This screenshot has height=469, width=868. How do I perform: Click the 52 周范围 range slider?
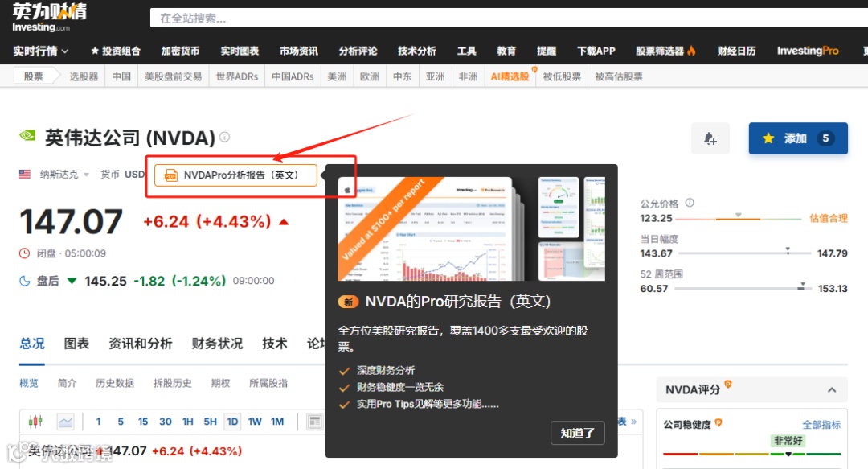tap(743, 288)
